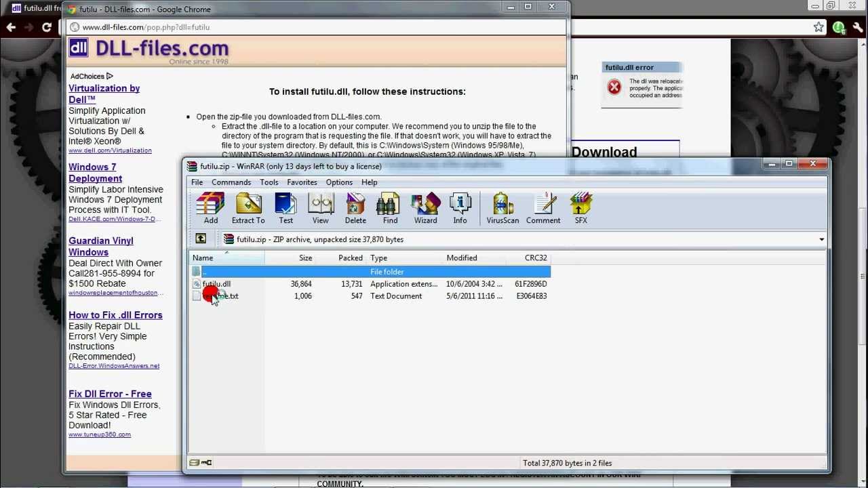
Task: Click the WinRAR status bar total text
Action: pyautogui.click(x=567, y=463)
